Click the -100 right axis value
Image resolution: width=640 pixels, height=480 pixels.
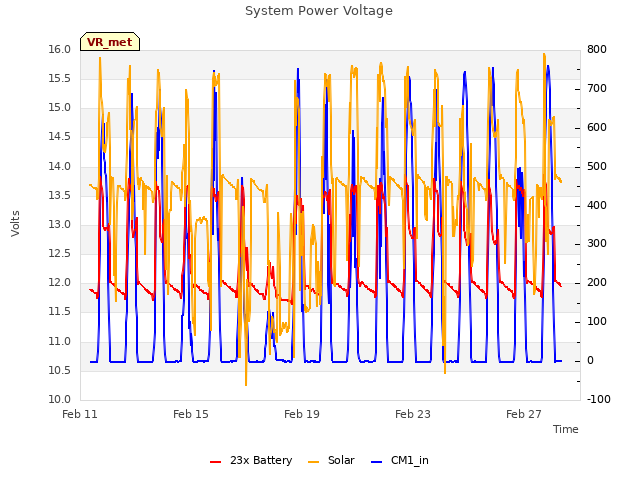pyautogui.click(x=598, y=400)
